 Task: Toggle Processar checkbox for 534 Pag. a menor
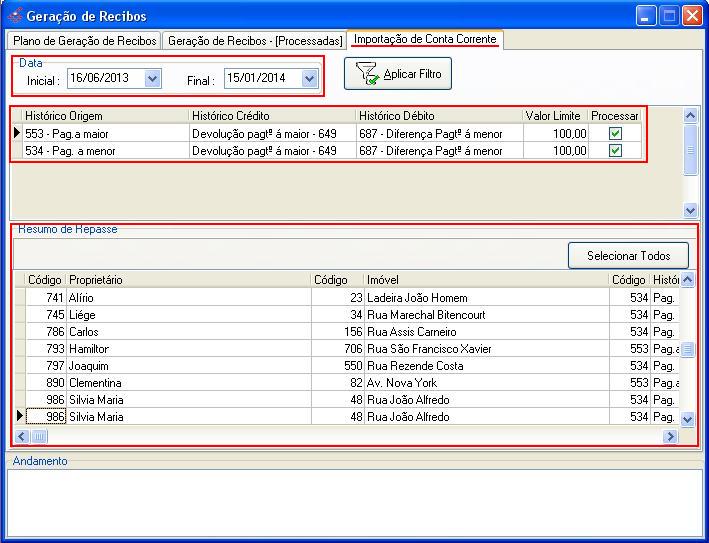coord(615,151)
